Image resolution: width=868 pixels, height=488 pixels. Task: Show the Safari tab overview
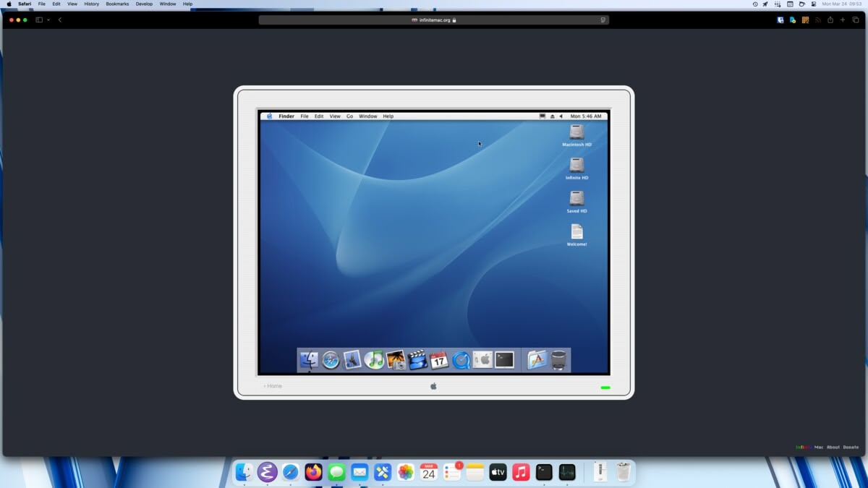tap(856, 20)
